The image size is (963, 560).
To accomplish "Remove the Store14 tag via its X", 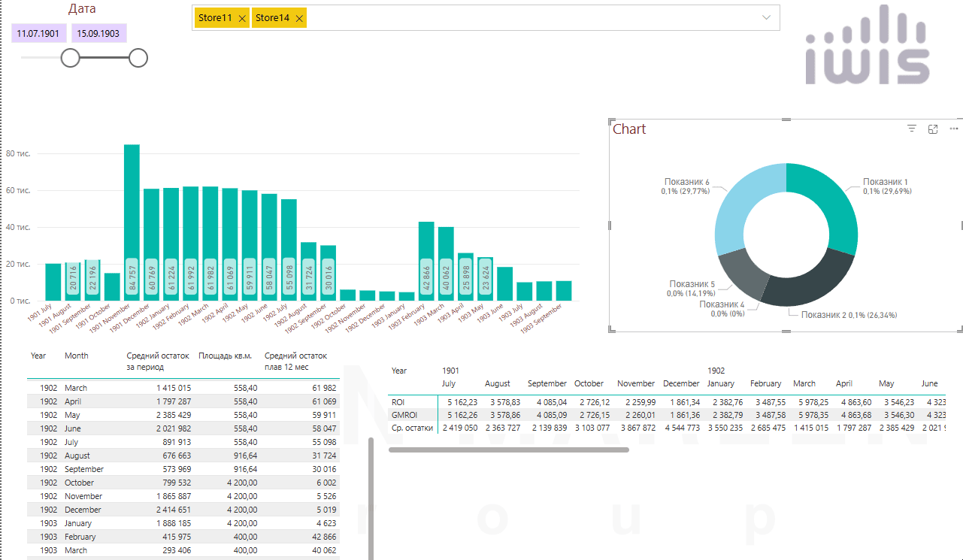I will tap(299, 19).
